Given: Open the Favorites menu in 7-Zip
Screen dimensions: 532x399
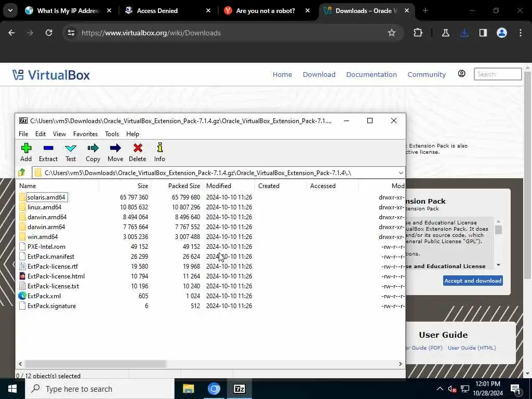Looking at the screenshot, I should pos(86,134).
